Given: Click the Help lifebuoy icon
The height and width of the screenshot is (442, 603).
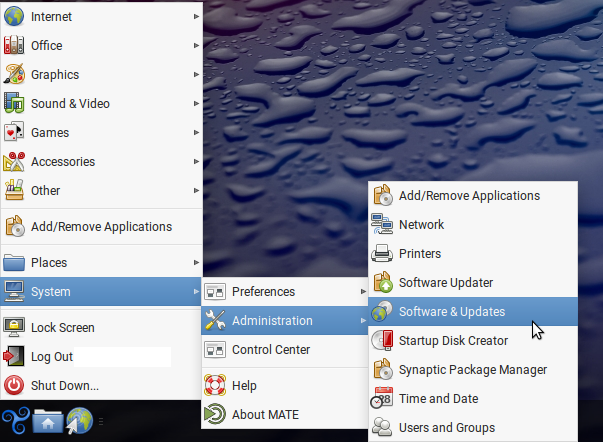Looking at the screenshot, I should pos(215,385).
